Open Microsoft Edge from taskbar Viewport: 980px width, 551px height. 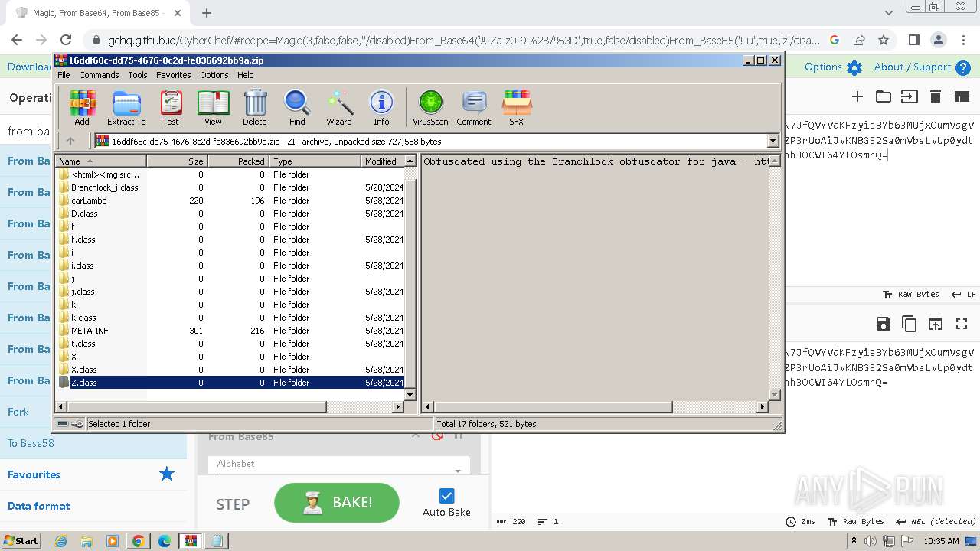[x=164, y=541]
